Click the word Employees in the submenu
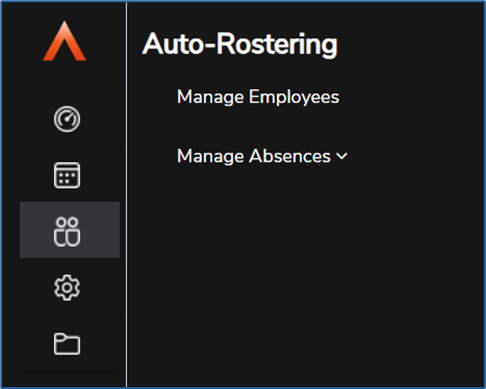Image resolution: width=486 pixels, height=389 pixels. [x=294, y=97]
